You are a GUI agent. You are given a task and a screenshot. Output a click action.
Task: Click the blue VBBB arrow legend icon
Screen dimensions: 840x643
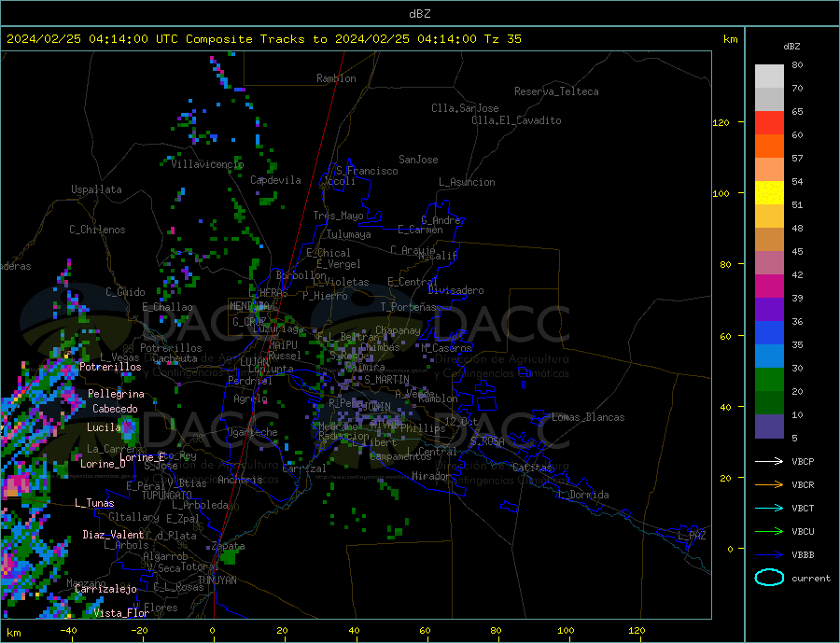[769, 555]
